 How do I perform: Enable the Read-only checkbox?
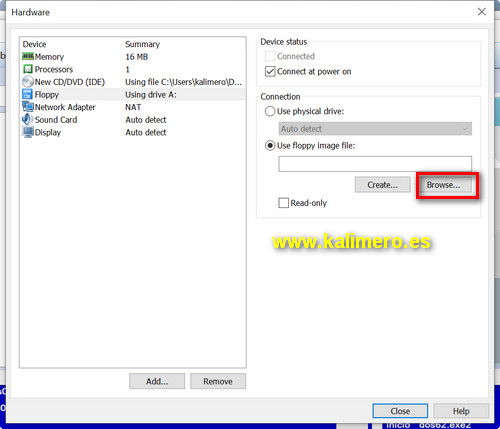(283, 203)
